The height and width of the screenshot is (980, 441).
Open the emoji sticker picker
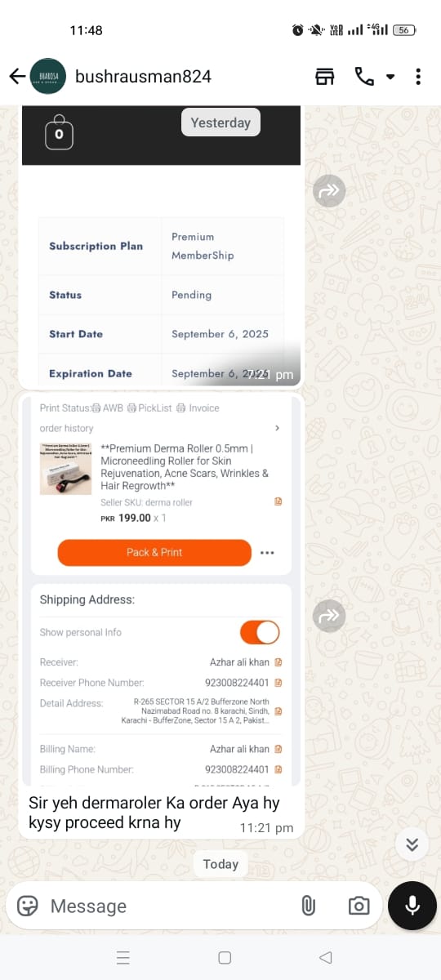[x=28, y=906]
